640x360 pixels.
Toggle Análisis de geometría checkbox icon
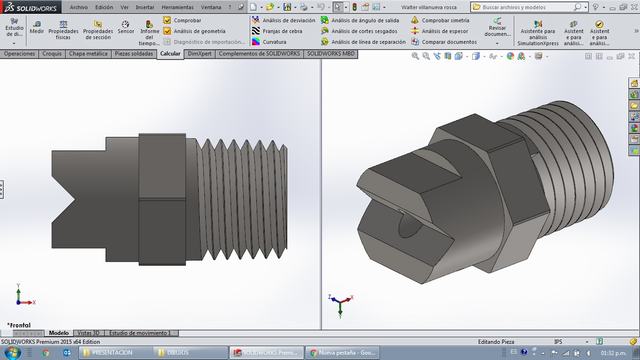point(167,31)
